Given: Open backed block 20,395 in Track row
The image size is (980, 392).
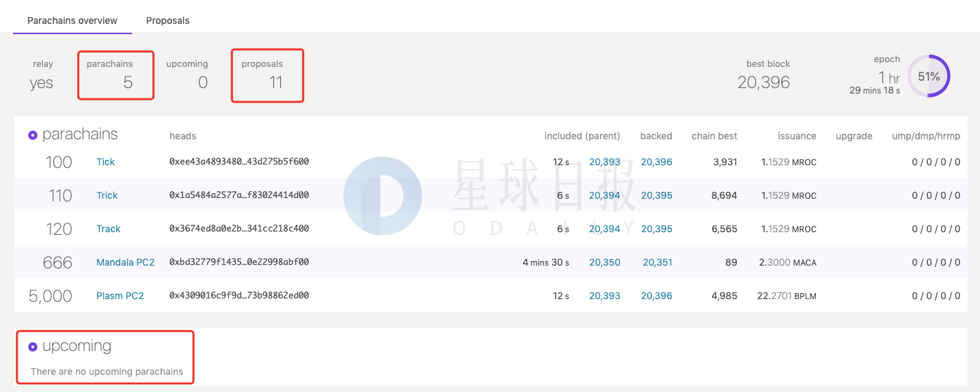Looking at the screenshot, I should [x=657, y=229].
